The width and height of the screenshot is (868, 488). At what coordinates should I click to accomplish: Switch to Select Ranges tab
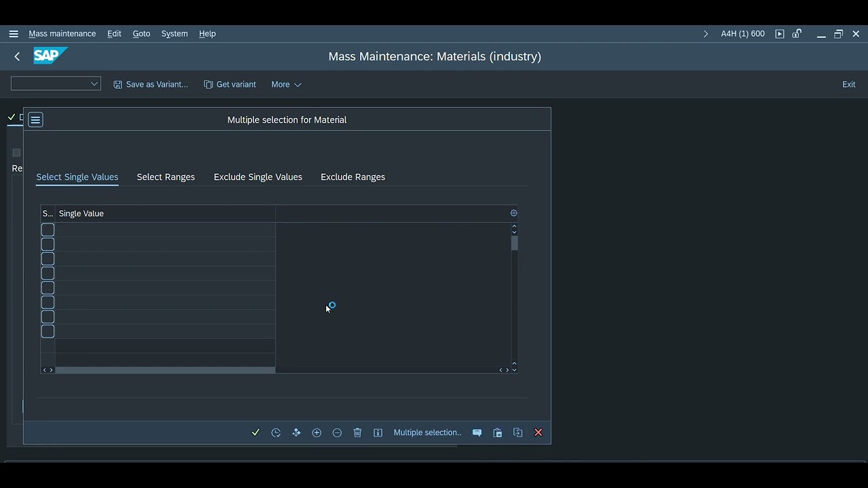(165, 177)
